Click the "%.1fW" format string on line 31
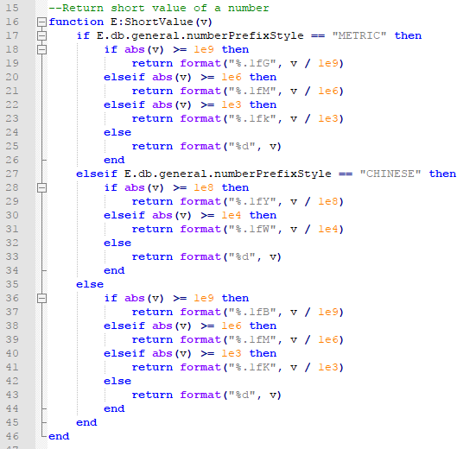 pos(252,229)
